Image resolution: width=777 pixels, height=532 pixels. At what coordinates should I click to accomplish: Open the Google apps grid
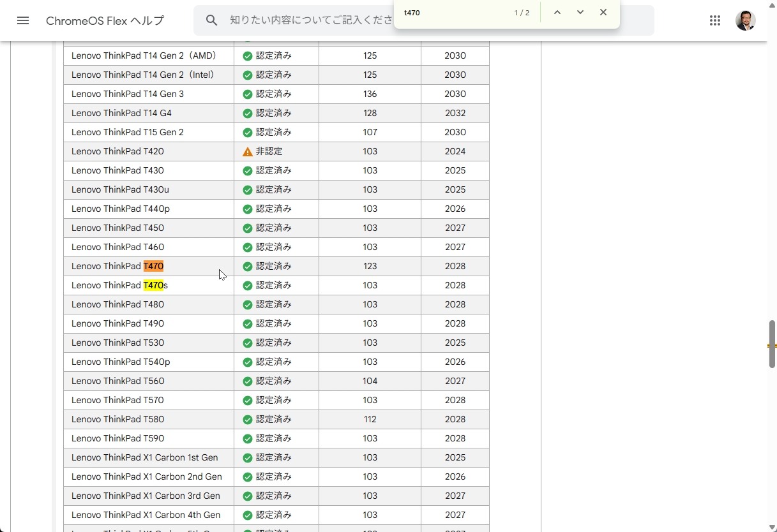715,20
